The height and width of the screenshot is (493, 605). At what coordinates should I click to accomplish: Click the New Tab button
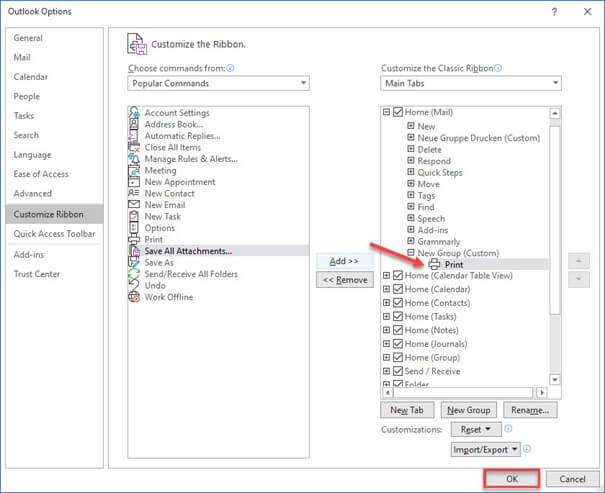407,410
